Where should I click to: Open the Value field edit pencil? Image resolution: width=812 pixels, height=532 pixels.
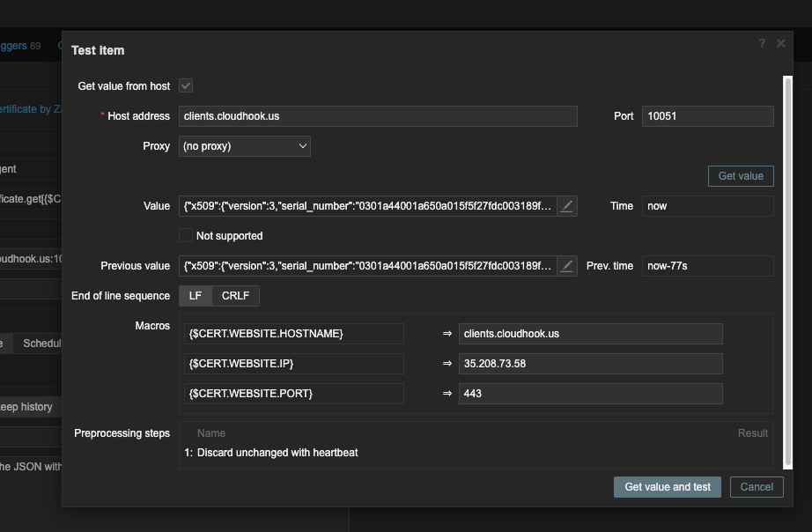(x=567, y=206)
